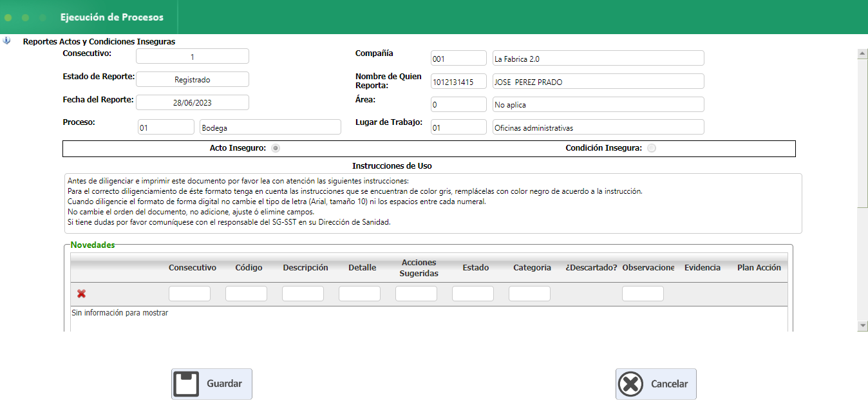
Task: Click the Consecutivo column filter box
Action: (x=189, y=294)
